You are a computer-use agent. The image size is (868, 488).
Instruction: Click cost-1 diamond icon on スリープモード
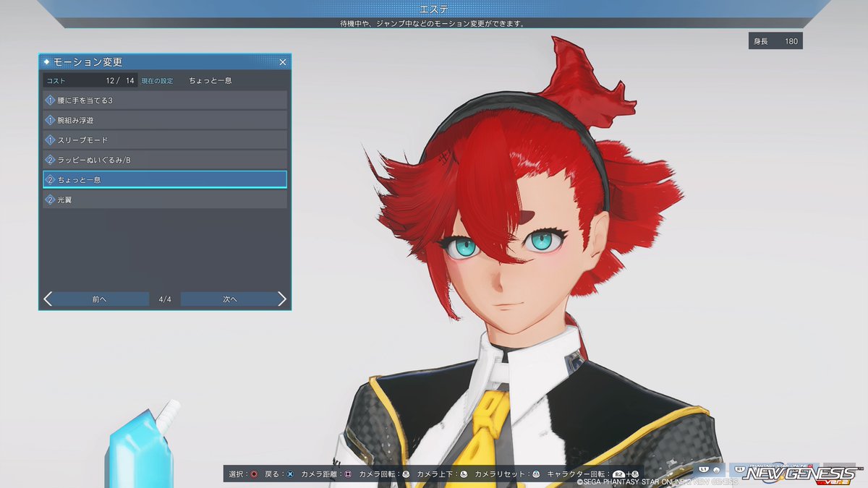[x=51, y=140]
